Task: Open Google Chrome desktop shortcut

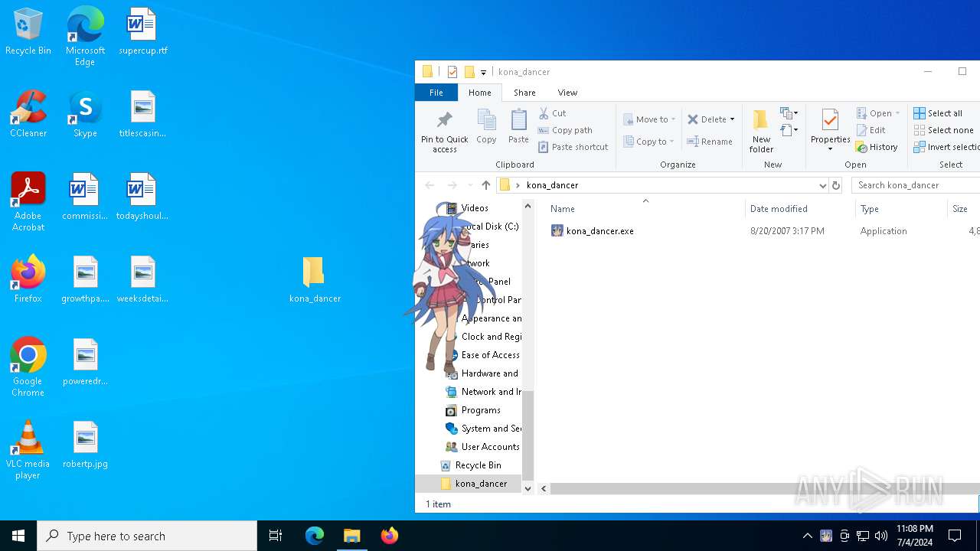Action: click(x=28, y=367)
